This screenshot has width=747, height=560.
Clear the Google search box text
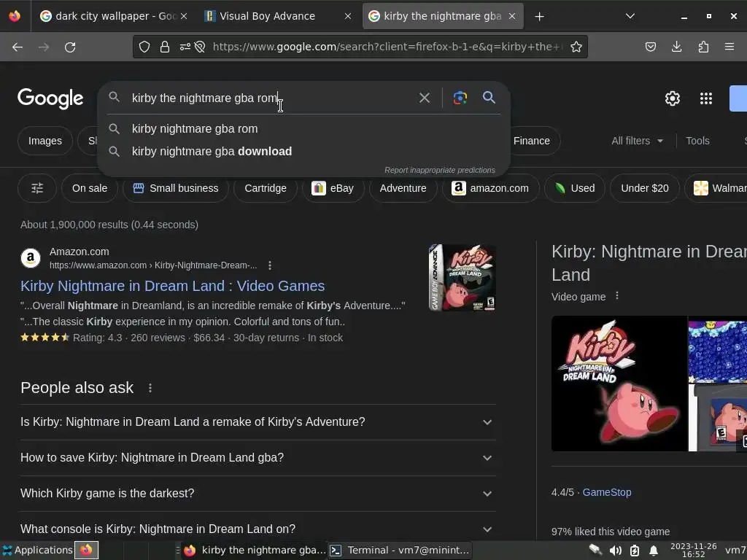point(424,98)
